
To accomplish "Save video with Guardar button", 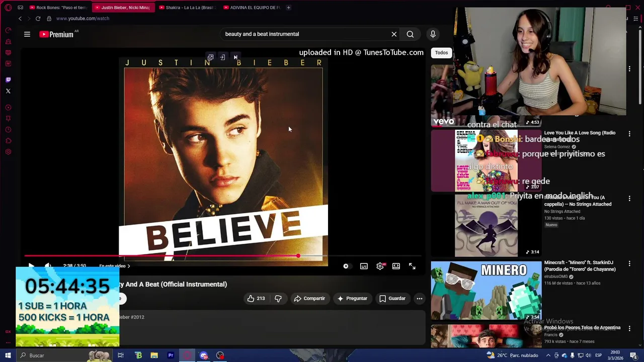I will click(392, 299).
